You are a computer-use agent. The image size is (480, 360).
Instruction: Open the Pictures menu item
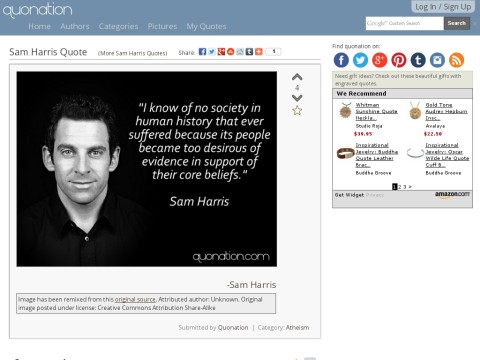tap(162, 26)
